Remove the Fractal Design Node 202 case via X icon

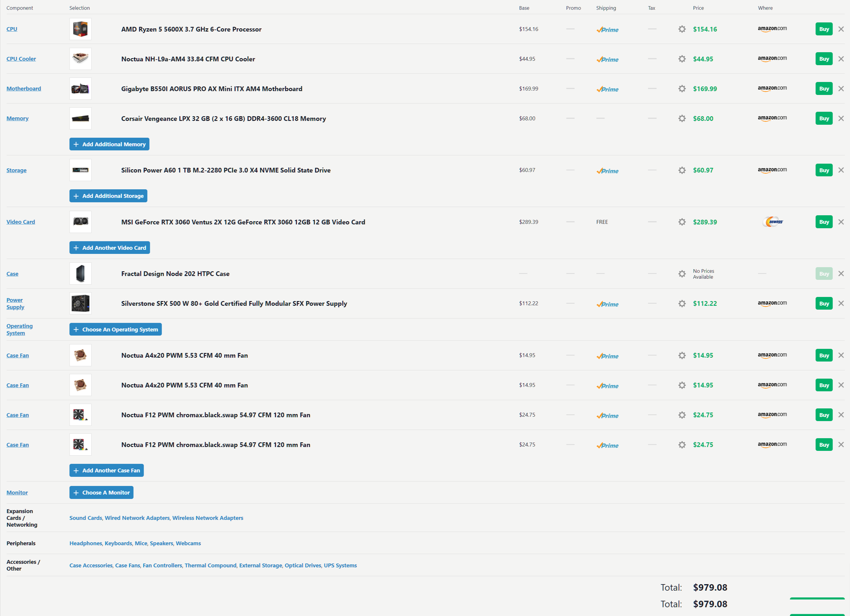pos(841,274)
